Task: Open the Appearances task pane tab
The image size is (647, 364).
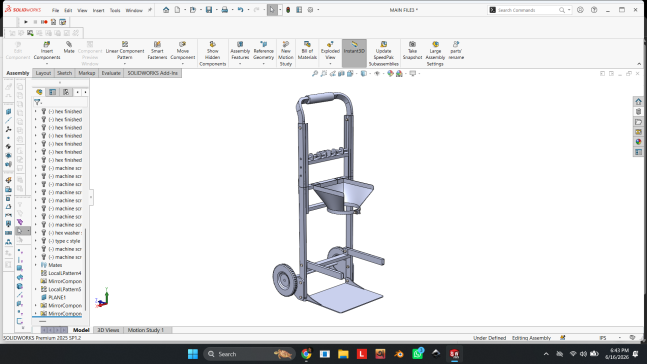Action: click(x=638, y=142)
